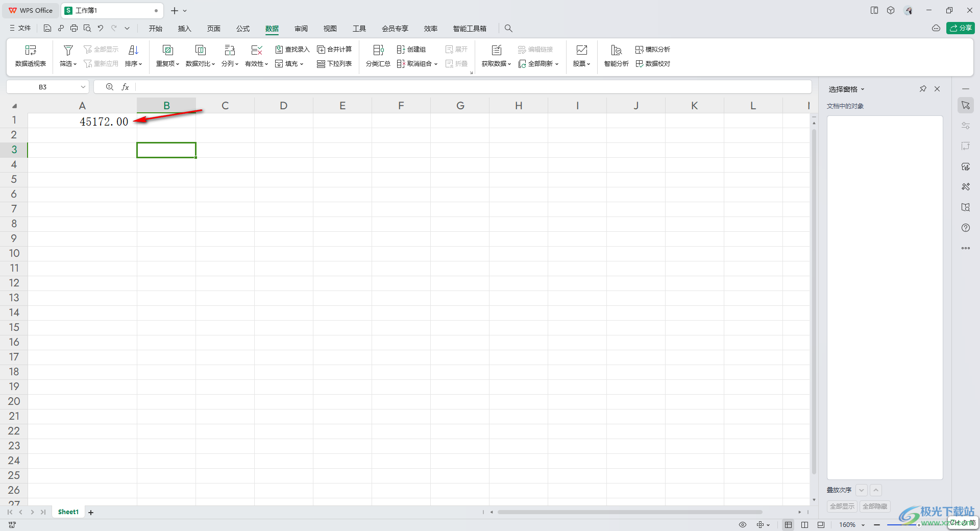This screenshot has width=980, height=531.
Task: Click the 下拉列表 dropdown list button
Action: pyautogui.click(x=334, y=64)
